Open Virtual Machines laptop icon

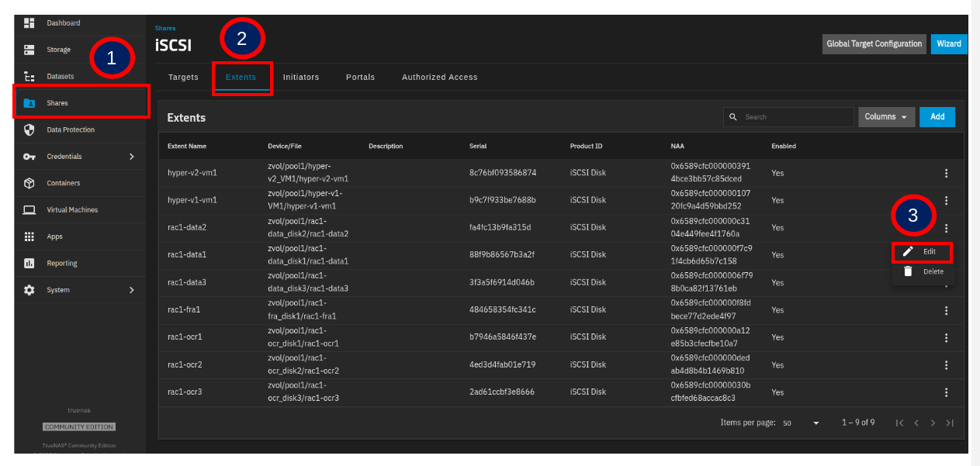pos(29,210)
